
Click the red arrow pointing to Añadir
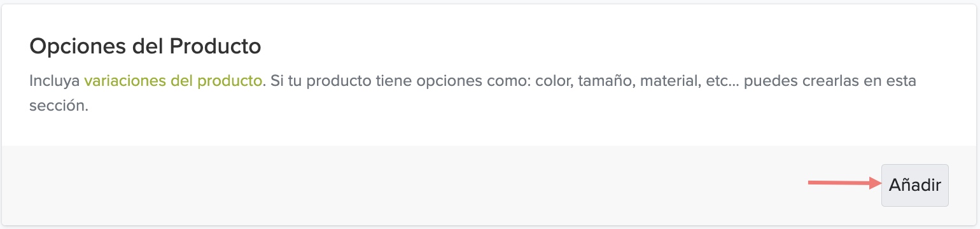[x=844, y=184]
